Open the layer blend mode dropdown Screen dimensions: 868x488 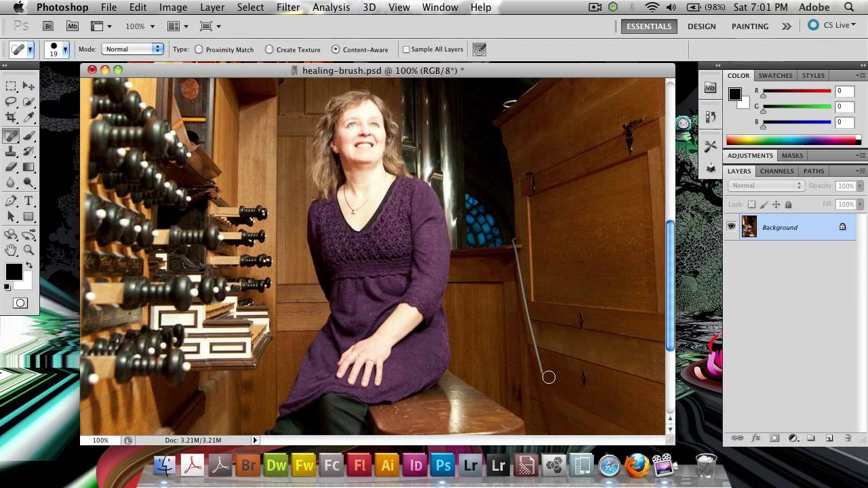click(x=766, y=186)
